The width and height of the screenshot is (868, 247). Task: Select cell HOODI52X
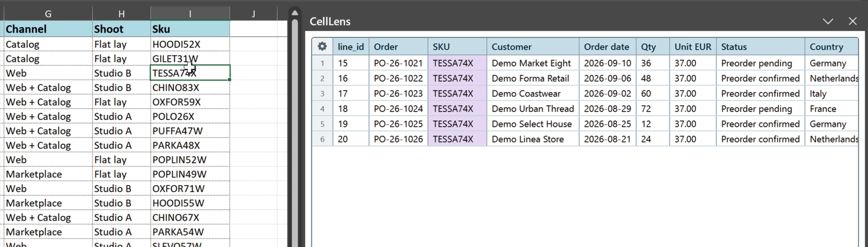pyautogui.click(x=190, y=44)
